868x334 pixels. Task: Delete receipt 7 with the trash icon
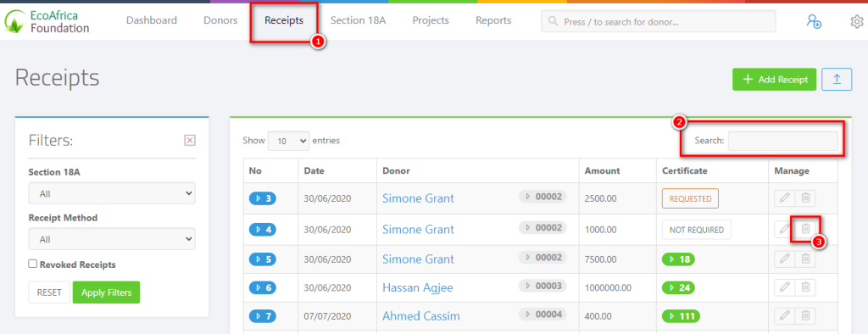(x=805, y=315)
